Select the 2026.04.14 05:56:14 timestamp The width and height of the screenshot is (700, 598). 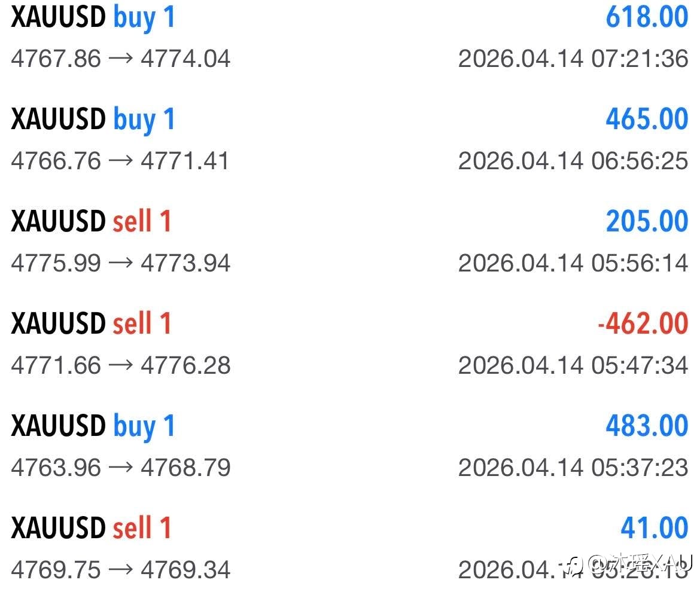(573, 263)
